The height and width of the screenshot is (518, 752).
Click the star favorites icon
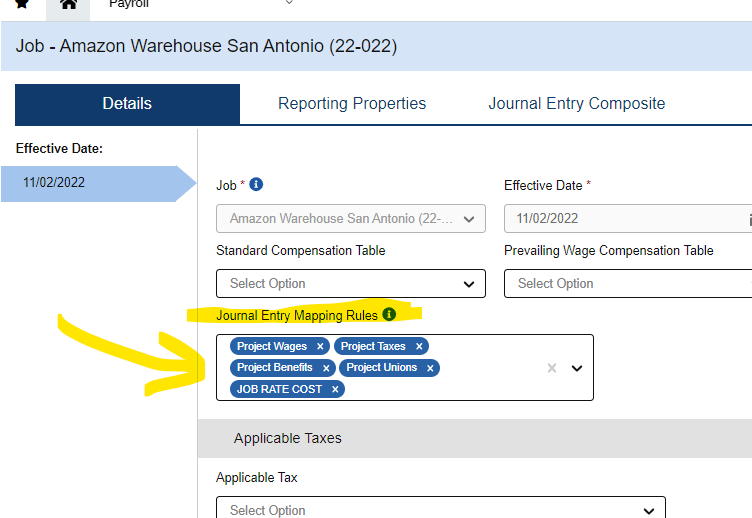[22, 4]
